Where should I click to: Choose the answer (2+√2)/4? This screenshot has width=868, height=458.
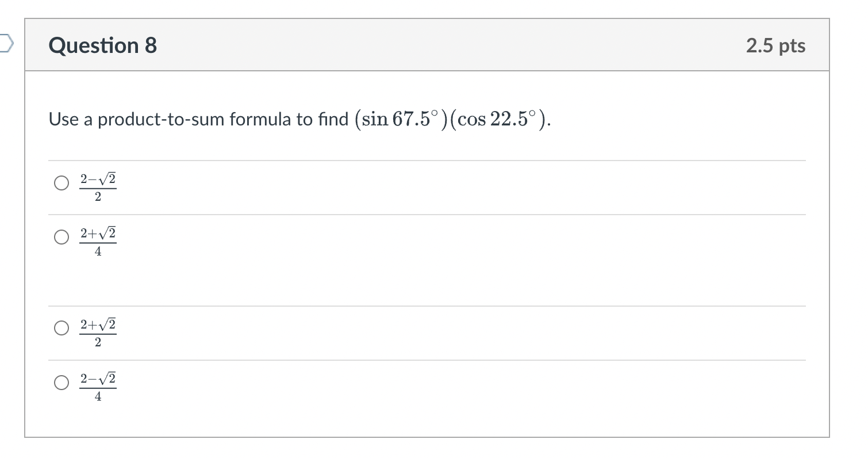click(61, 237)
